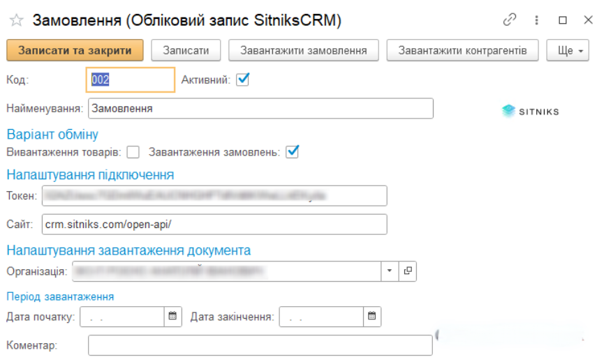Click Завантажити контрагентів button
The image size is (597, 364).
pyautogui.click(x=462, y=50)
